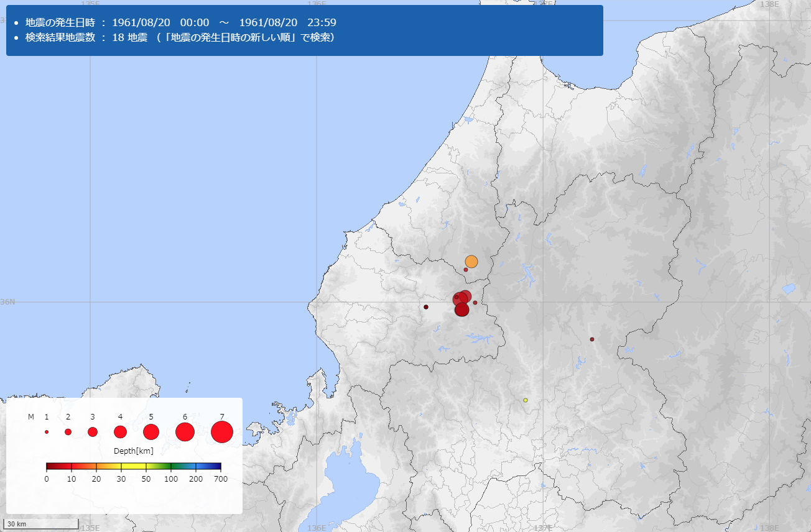Select the dark maroon epicenter dot west of cluster
811x532 pixels.
(426, 307)
